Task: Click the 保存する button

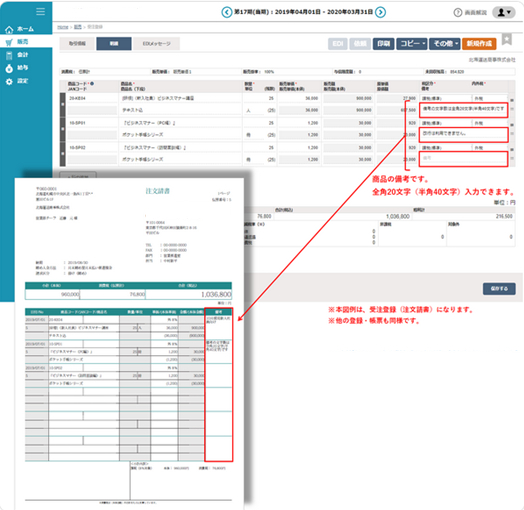Action: pos(499,288)
